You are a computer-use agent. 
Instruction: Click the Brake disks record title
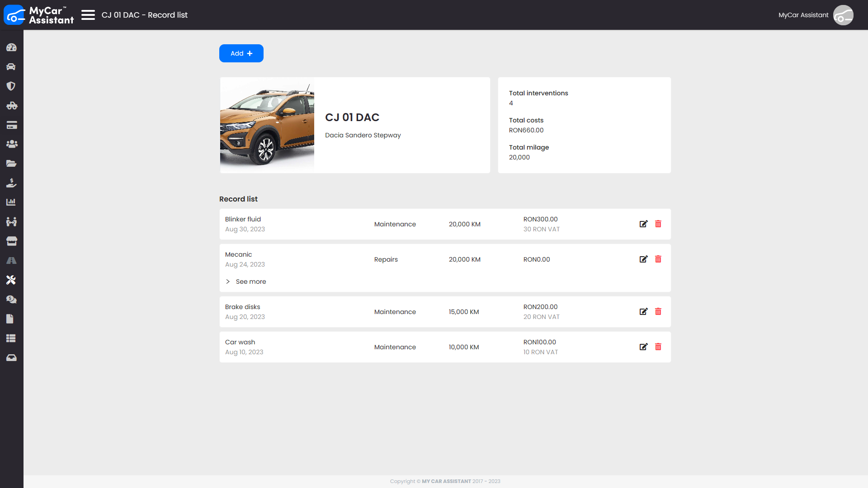[x=243, y=307]
